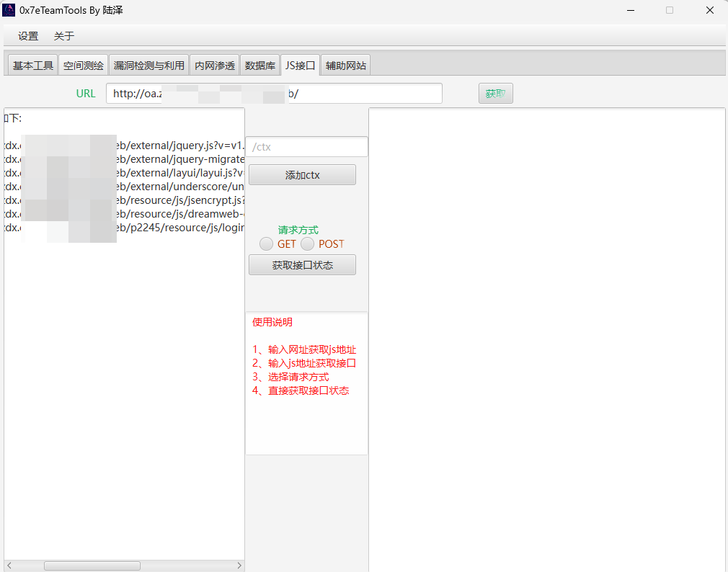The width and height of the screenshot is (728, 572).
Task: Click the 添加ctx button
Action: coord(302,175)
